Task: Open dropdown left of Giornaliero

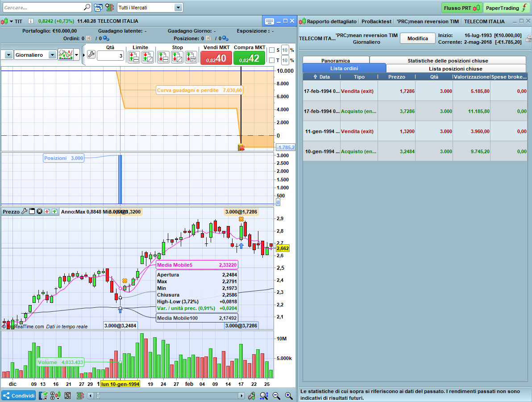Action: pos(8,54)
